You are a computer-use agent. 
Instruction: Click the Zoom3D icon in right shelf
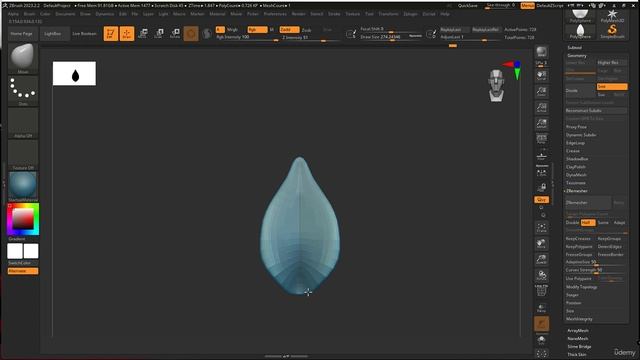coord(542,260)
